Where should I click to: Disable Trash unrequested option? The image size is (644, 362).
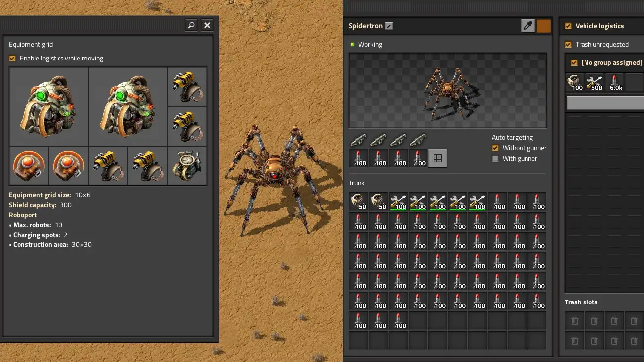(568, 44)
